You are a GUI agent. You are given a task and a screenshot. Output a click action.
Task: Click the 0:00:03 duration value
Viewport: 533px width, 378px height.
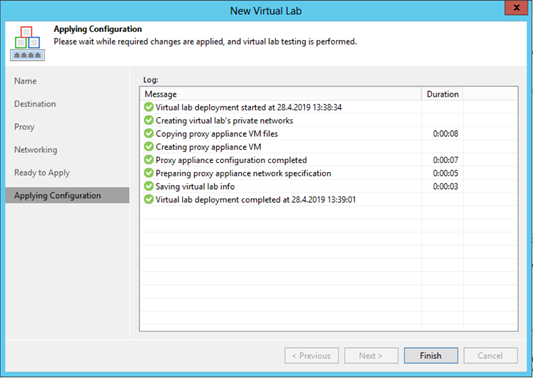coord(446,187)
